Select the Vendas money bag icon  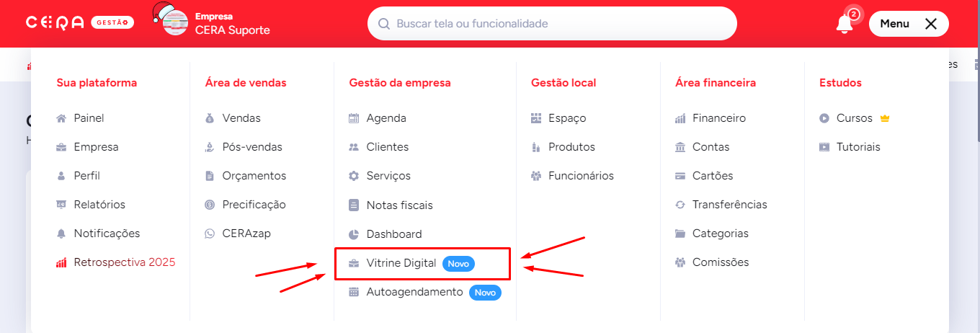point(210,118)
